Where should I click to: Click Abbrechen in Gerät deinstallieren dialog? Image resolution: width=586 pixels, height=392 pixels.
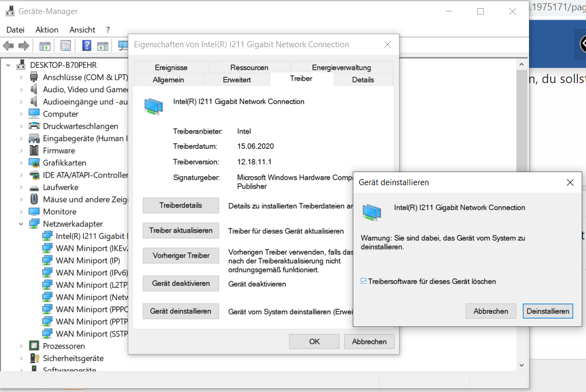(491, 311)
